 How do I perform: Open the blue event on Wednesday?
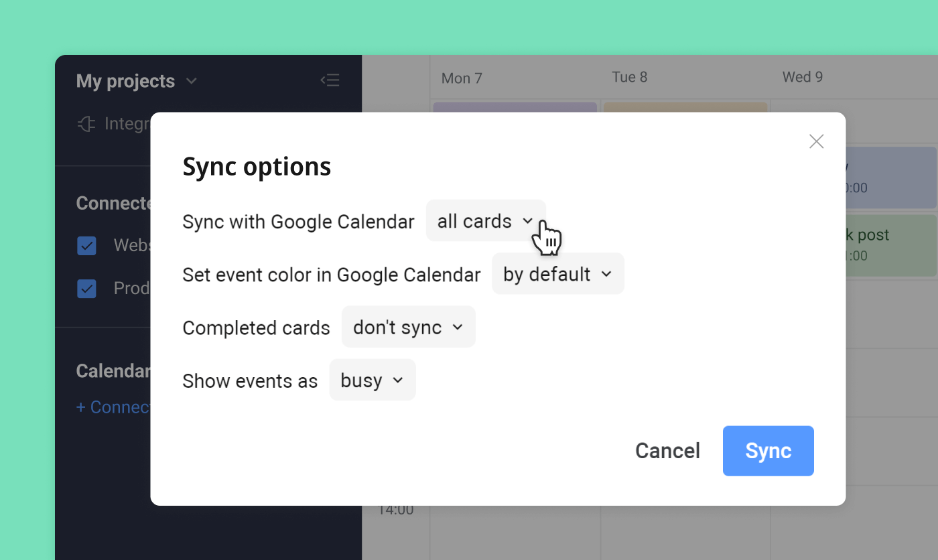click(x=891, y=178)
